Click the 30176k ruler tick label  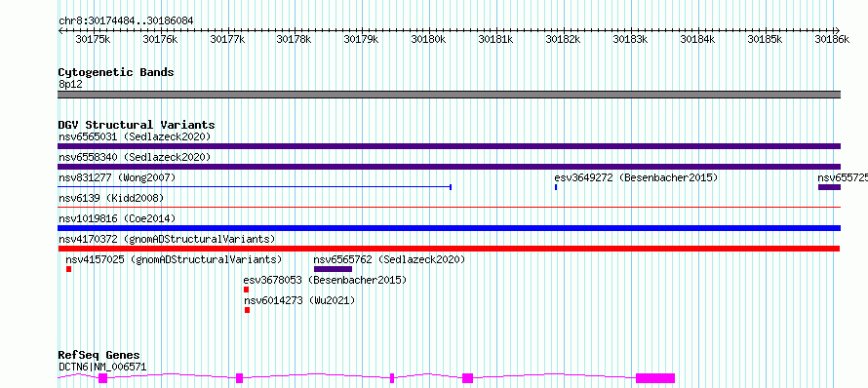pyautogui.click(x=161, y=39)
